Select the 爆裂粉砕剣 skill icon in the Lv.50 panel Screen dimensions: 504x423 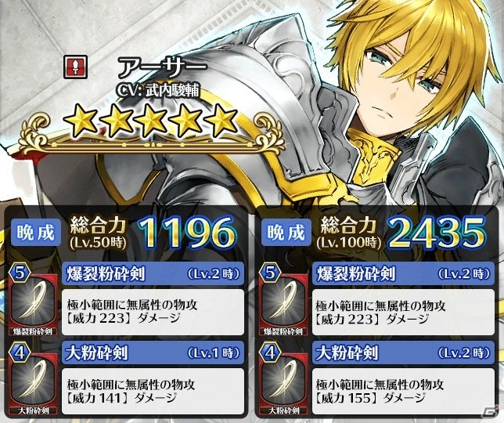pyautogui.click(x=33, y=304)
